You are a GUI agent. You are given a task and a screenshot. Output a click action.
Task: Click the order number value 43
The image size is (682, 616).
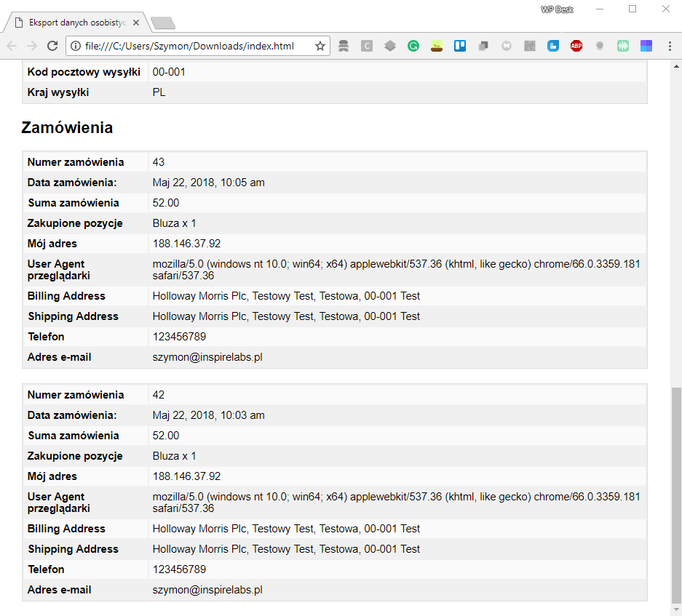point(159,162)
